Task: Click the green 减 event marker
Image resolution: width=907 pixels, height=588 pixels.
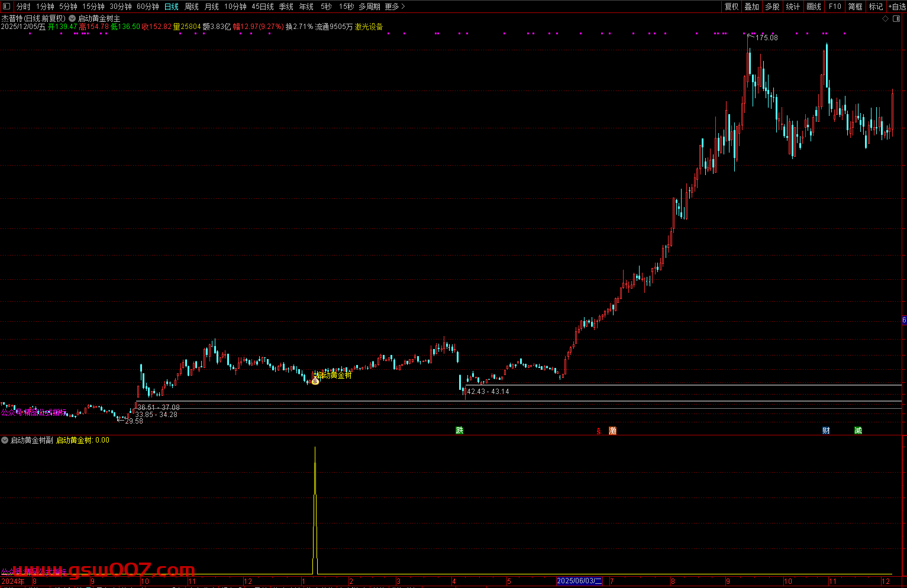Action: (x=858, y=430)
